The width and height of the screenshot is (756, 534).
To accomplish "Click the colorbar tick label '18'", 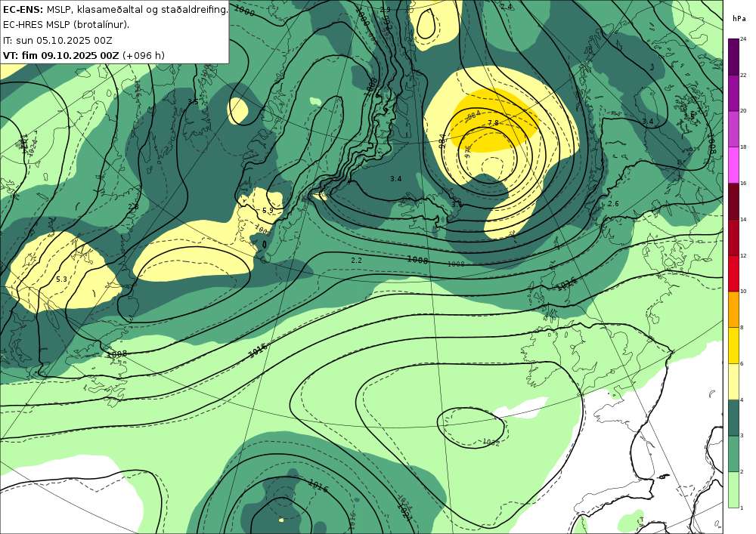I will 743,147.
